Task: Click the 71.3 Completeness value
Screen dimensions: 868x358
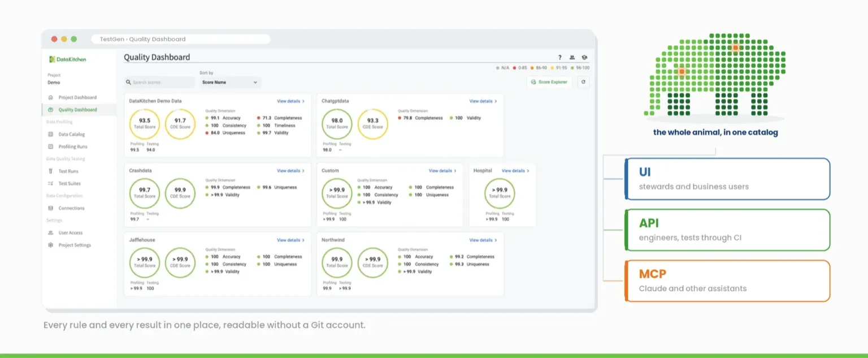Action: click(267, 118)
